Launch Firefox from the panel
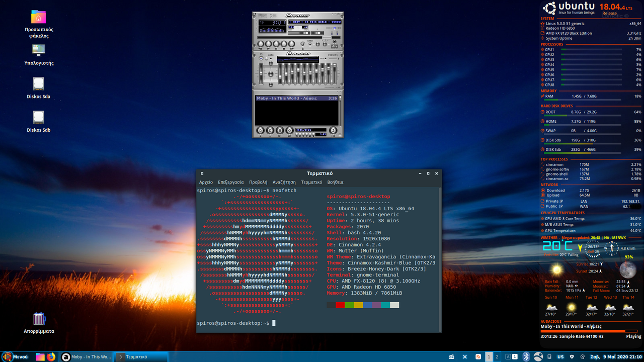Screen dimensions: 644x362 tap(51, 357)
